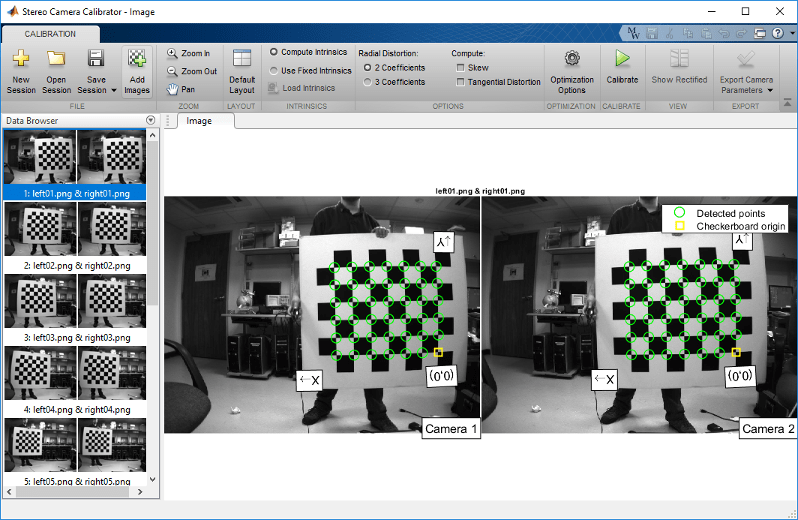Click Load Intrinsics icon
Image resolution: width=798 pixels, height=520 pixels.
(x=273, y=88)
